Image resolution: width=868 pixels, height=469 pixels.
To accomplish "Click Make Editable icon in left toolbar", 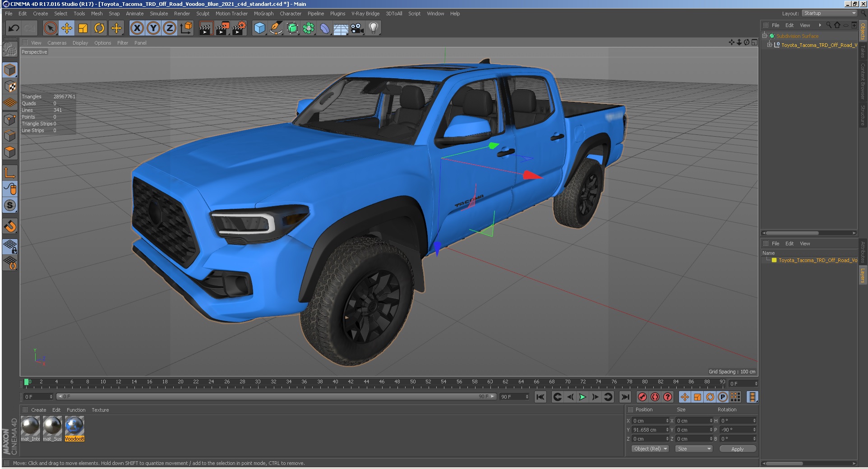I will (x=10, y=49).
